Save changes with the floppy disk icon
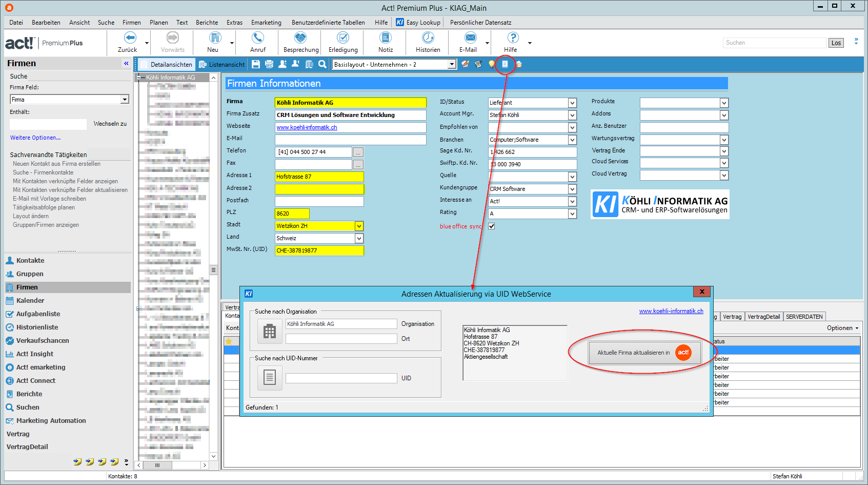This screenshot has width=868, height=485. [x=256, y=64]
